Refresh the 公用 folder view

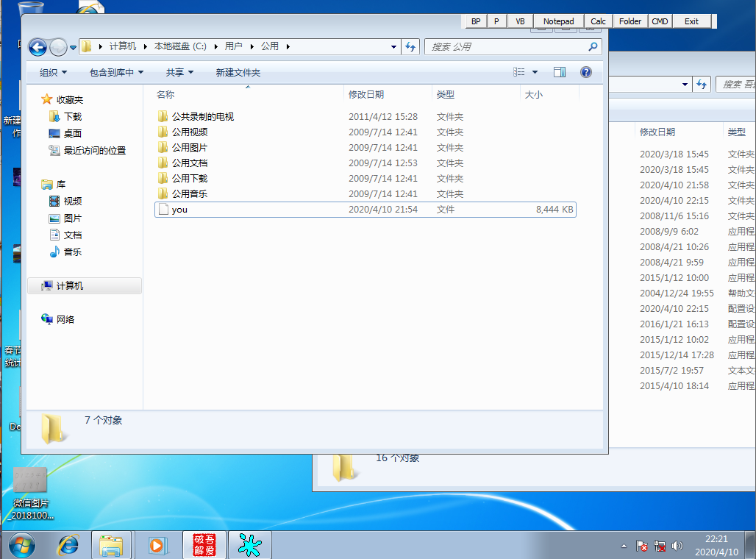point(410,47)
